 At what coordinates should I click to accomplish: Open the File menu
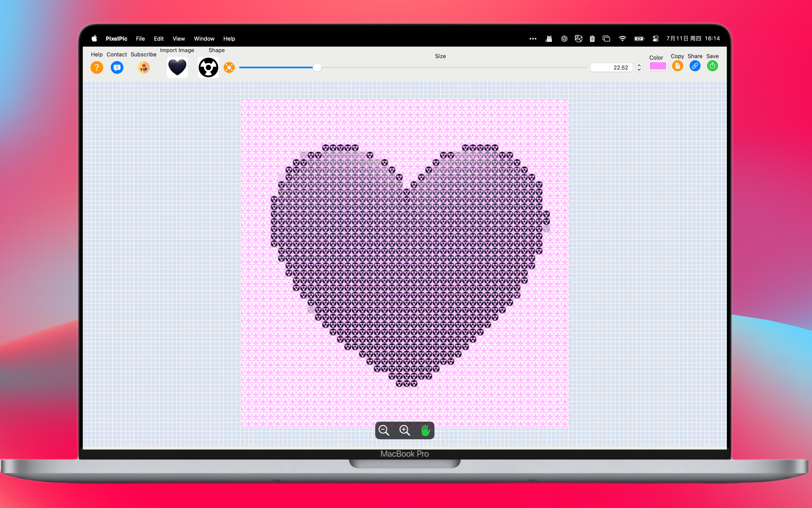(140, 39)
